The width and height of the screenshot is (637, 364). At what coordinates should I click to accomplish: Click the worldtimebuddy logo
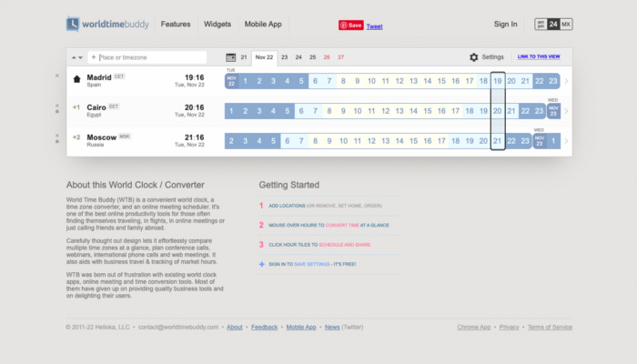coord(107,25)
